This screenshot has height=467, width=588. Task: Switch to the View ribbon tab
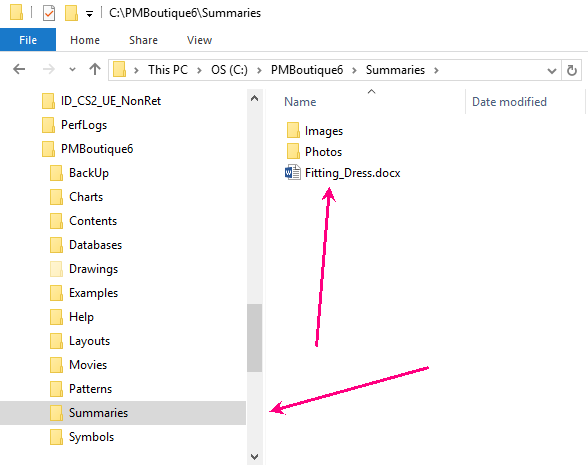click(199, 40)
